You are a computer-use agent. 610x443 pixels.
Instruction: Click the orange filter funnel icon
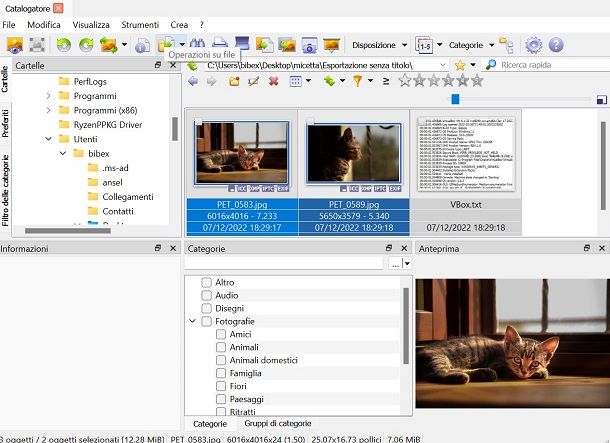tap(358, 81)
